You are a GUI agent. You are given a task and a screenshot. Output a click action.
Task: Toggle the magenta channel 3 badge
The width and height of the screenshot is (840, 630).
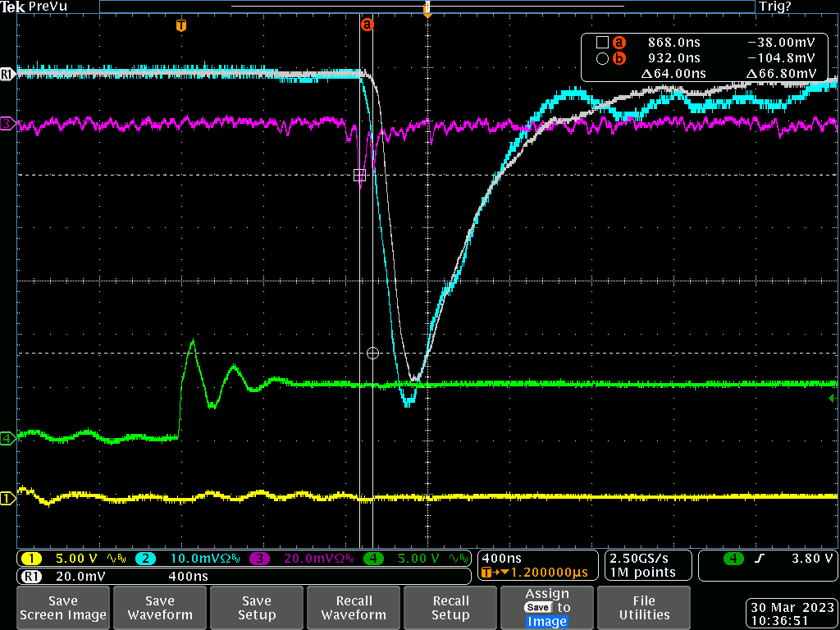point(258,559)
